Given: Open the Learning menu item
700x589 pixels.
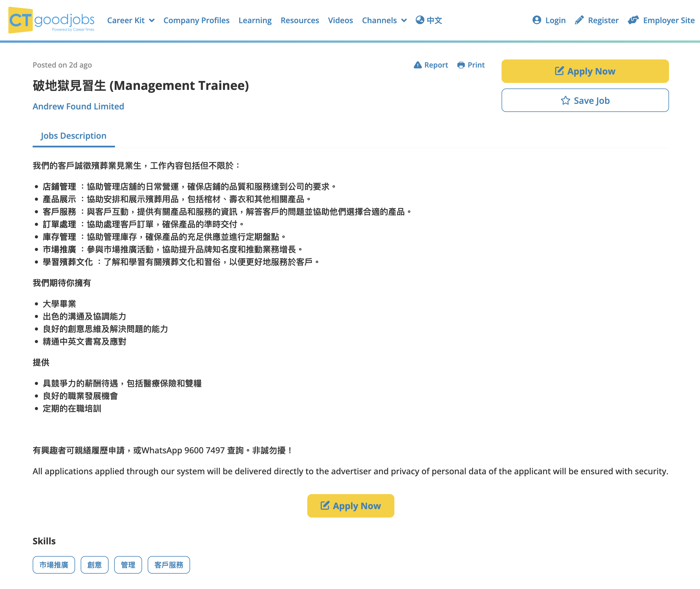Looking at the screenshot, I should pyautogui.click(x=255, y=20).
